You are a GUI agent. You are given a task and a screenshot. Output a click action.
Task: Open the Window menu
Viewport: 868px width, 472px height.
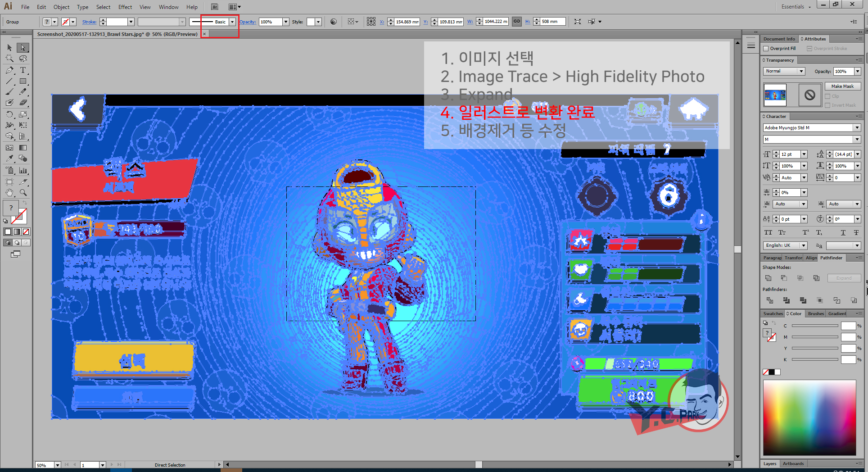[x=168, y=7]
